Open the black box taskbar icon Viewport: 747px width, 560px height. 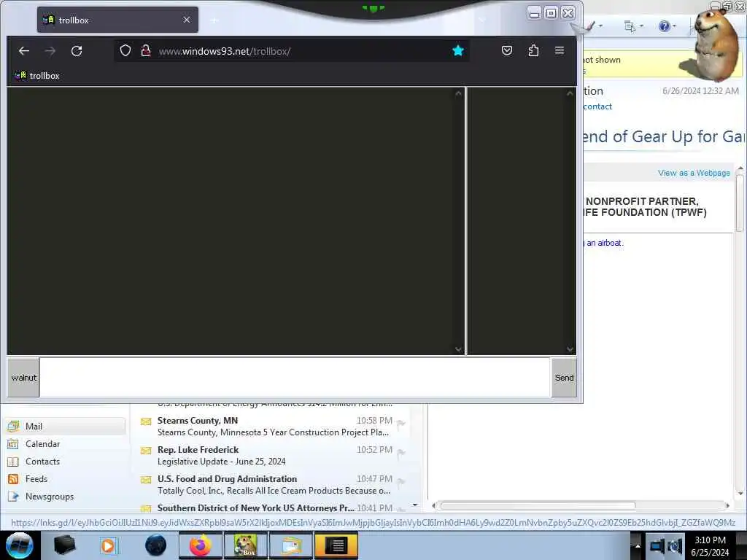[x=64, y=545]
